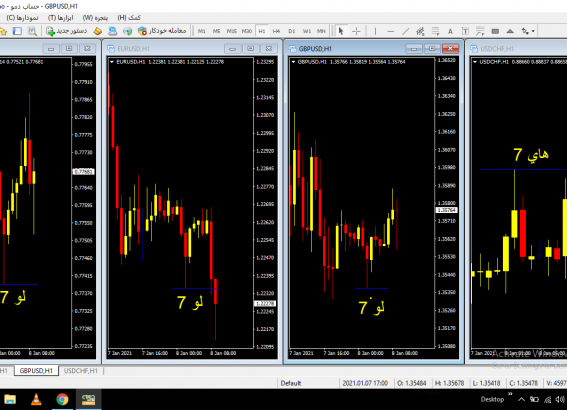
Task: Click 'Default' profile in status bar
Action: (x=291, y=383)
